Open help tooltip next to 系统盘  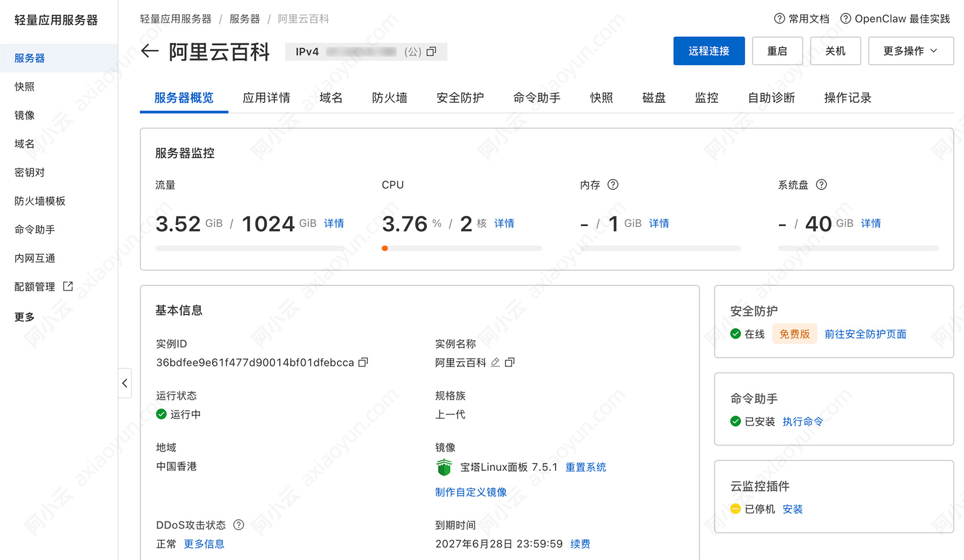click(821, 184)
